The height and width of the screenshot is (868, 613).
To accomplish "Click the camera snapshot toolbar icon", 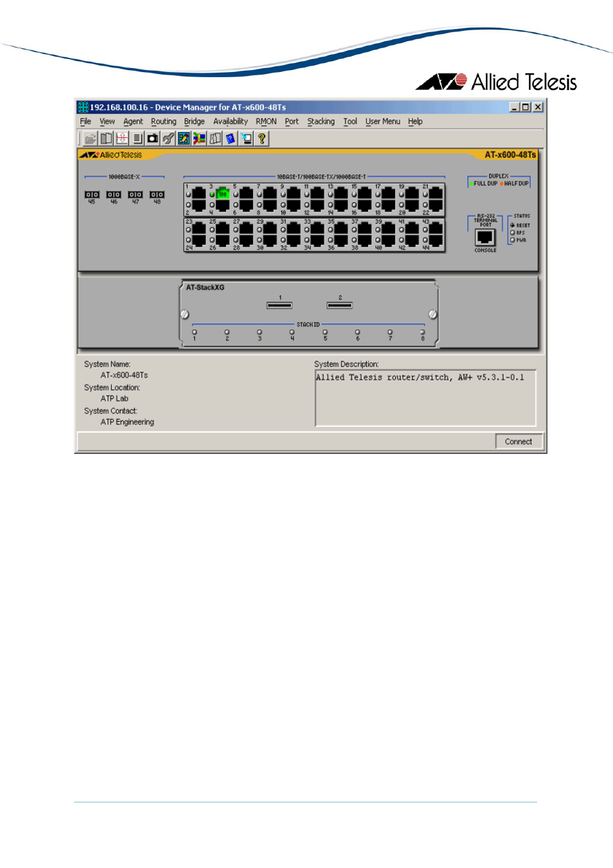I will pyautogui.click(x=152, y=138).
